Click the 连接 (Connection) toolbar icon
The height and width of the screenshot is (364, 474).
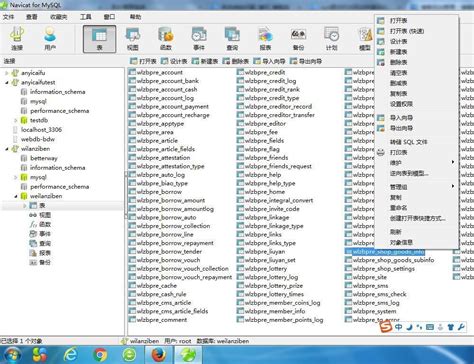(x=17, y=38)
